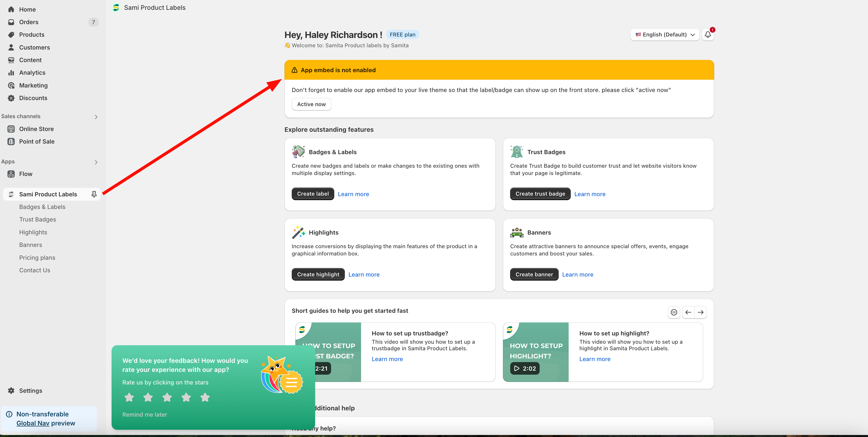Play the How to Setup Highlight video
The height and width of the screenshot is (437, 868).
click(x=525, y=368)
